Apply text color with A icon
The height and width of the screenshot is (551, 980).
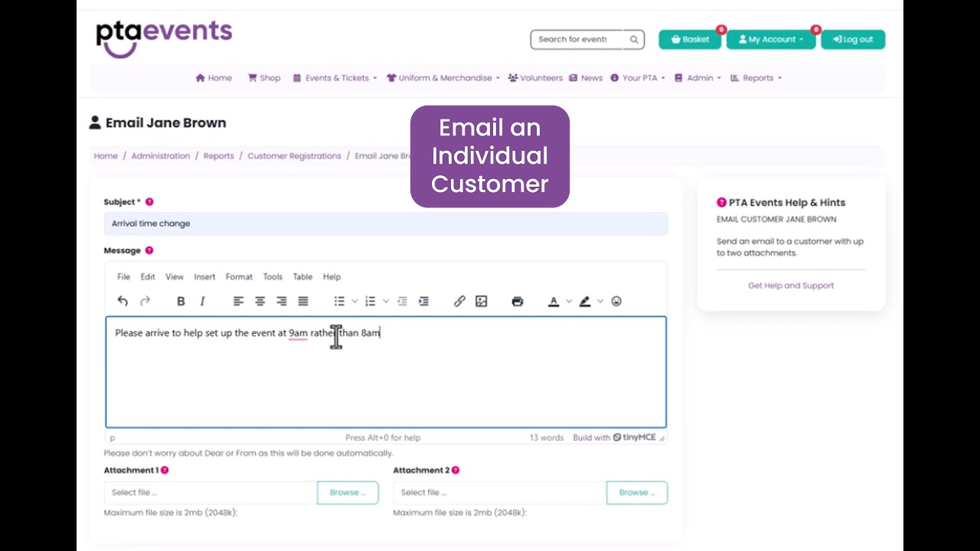click(x=554, y=302)
